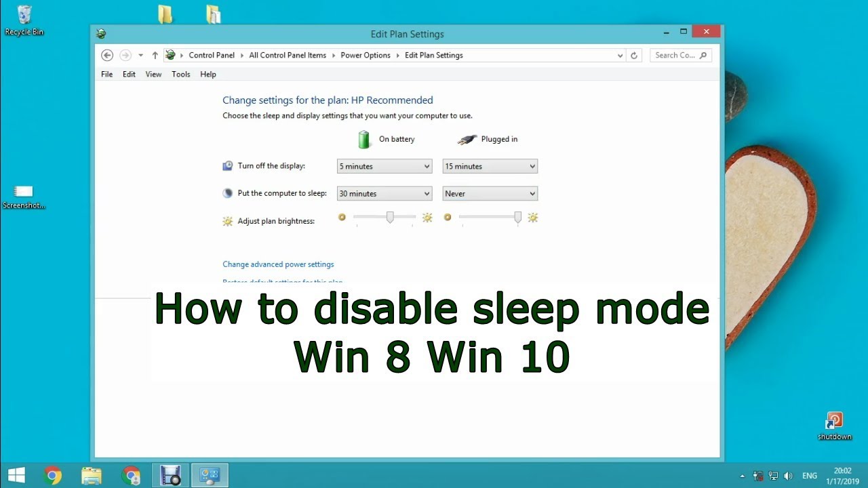The height and width of the screenshot is (488, 868).
Task: Click the Control Panel icon in the address bar
Action: click(171, 55)
